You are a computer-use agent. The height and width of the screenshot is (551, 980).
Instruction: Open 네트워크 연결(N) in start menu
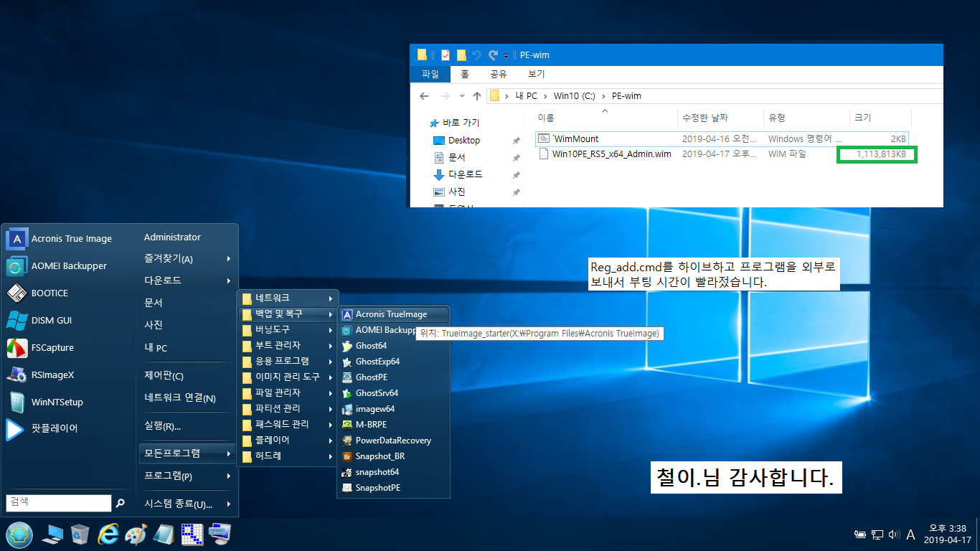pyautogui.click(x=187, y=398)
